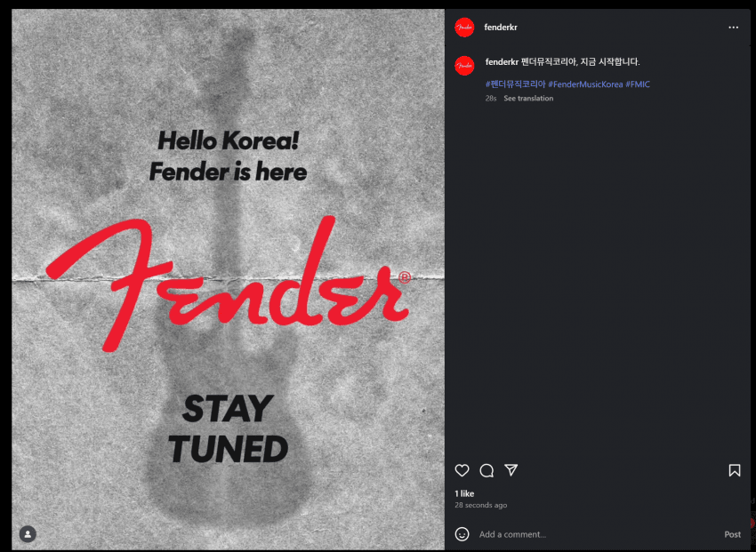Open hashtag #FMIC
This screenshot has width=756, height=552.
[638, 84]
